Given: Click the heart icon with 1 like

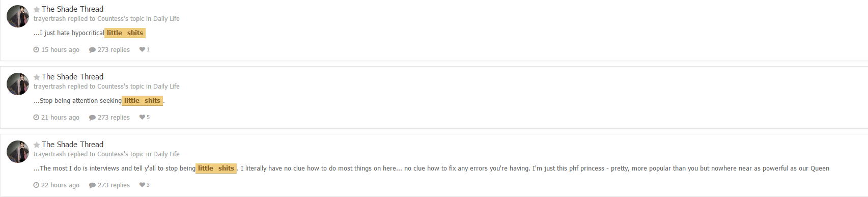Looking at the screenshot, I should 142,49.
